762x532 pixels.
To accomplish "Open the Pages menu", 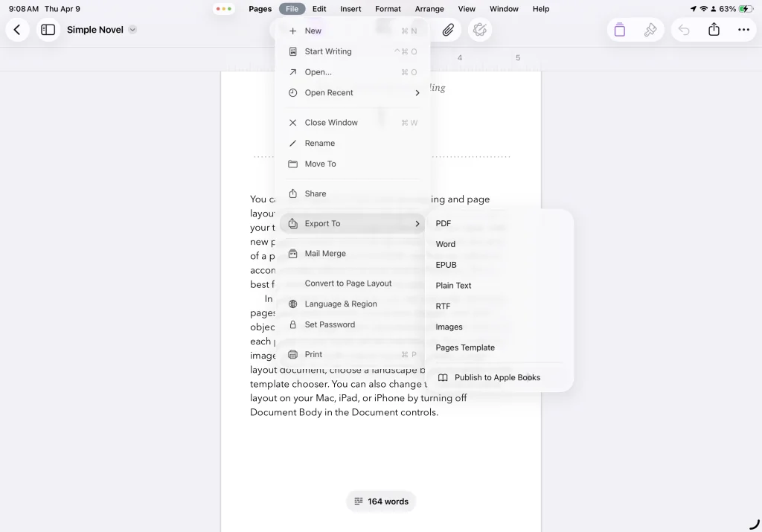I will pyautogui.click(x=260, y=9).
